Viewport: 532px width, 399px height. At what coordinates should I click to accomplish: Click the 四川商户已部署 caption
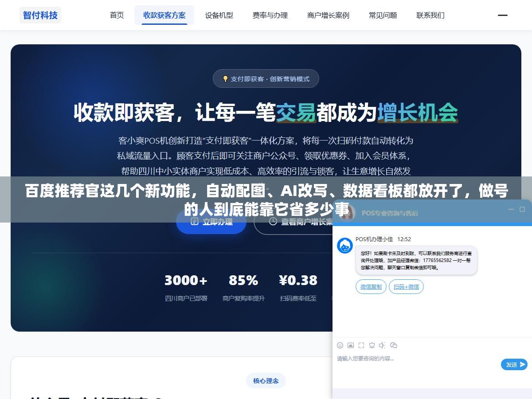tap(186, 298)
